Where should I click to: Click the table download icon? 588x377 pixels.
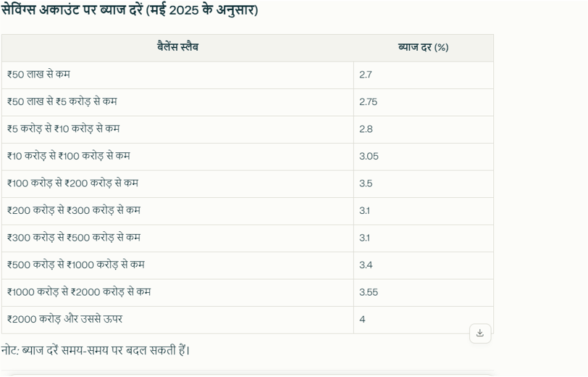click(x=480, y=333)
